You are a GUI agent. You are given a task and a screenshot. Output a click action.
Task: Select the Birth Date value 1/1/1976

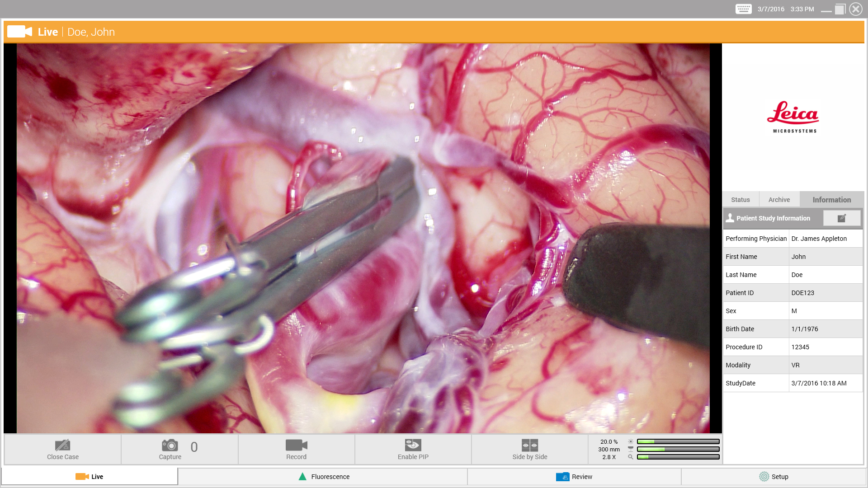[x=804, y=329]
